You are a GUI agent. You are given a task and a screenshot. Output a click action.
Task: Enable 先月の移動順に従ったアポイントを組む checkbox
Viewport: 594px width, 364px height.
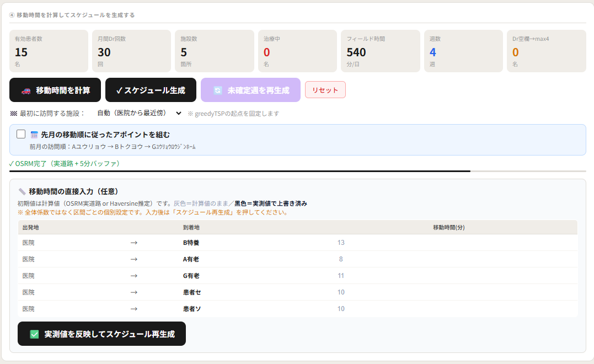pyautogui.click(x=21, y=134)
